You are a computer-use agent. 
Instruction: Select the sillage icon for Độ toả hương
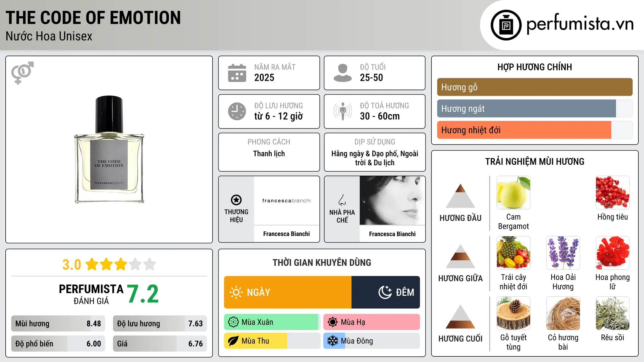tap(343, 111)
